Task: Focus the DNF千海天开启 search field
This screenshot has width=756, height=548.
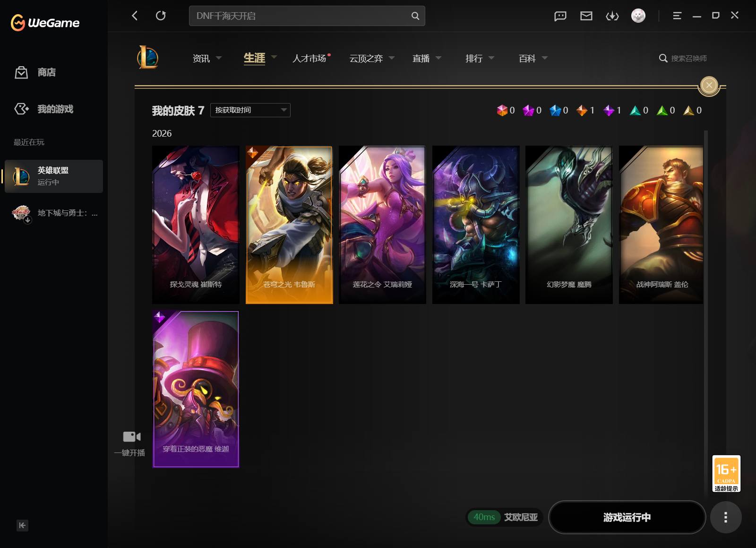Action: coord(307,16)
